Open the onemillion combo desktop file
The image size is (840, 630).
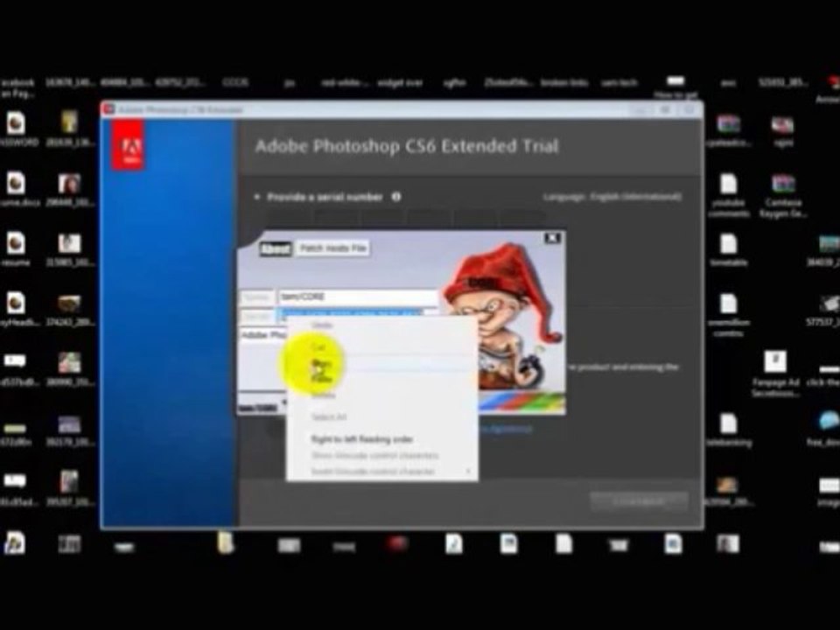(x=729, y=315)
